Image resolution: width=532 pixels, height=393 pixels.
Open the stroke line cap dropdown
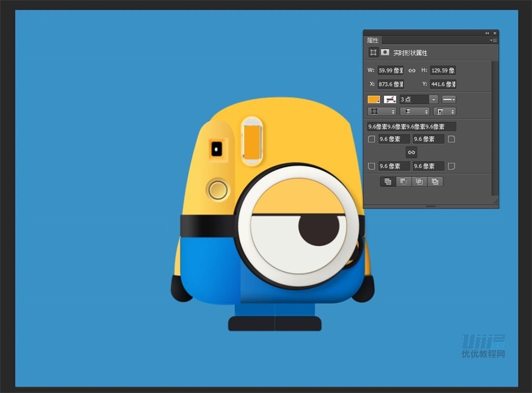tap(415, 112)
